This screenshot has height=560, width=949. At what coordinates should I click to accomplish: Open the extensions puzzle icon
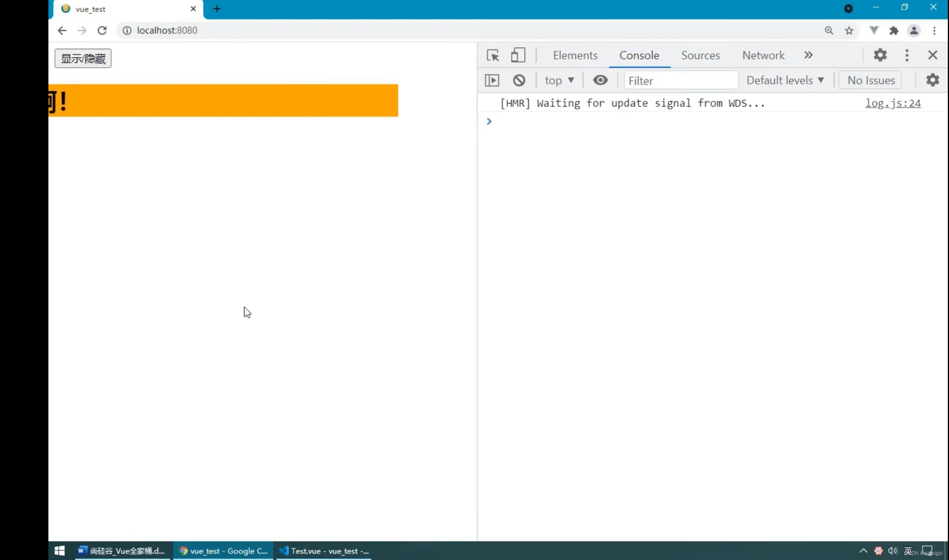pos(894,30)
